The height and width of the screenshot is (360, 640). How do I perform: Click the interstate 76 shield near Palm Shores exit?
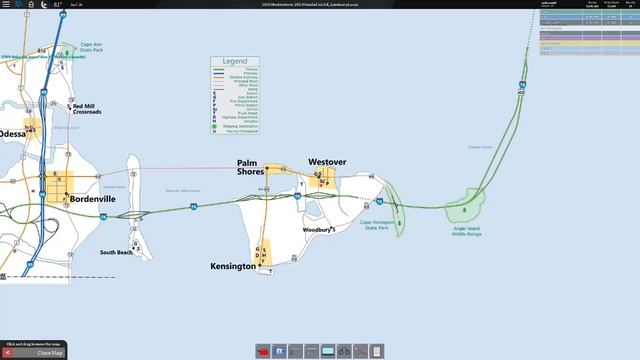pos(298,196)
